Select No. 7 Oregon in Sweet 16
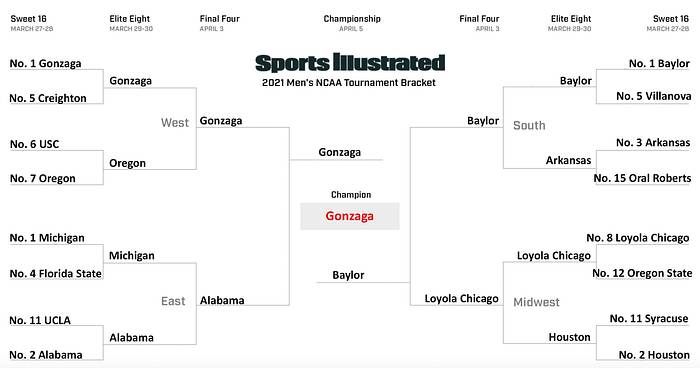Screen dimensions: 700x368 tap(43, 179)
